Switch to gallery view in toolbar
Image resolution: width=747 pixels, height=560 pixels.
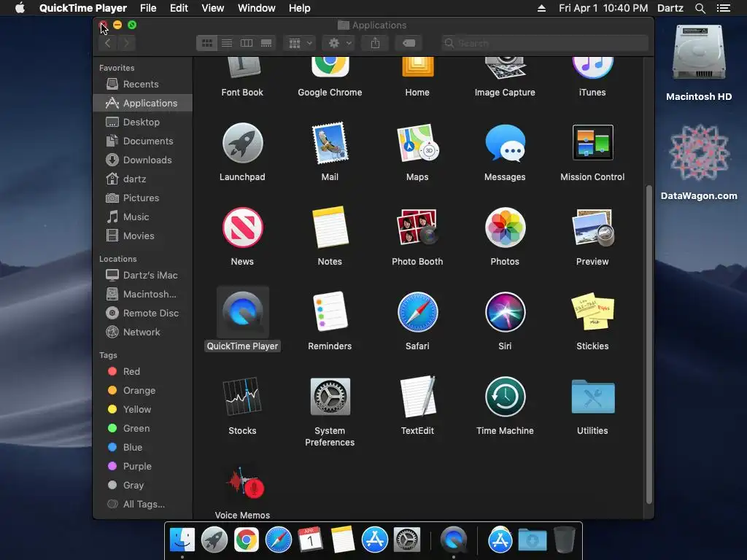[266, 43]
